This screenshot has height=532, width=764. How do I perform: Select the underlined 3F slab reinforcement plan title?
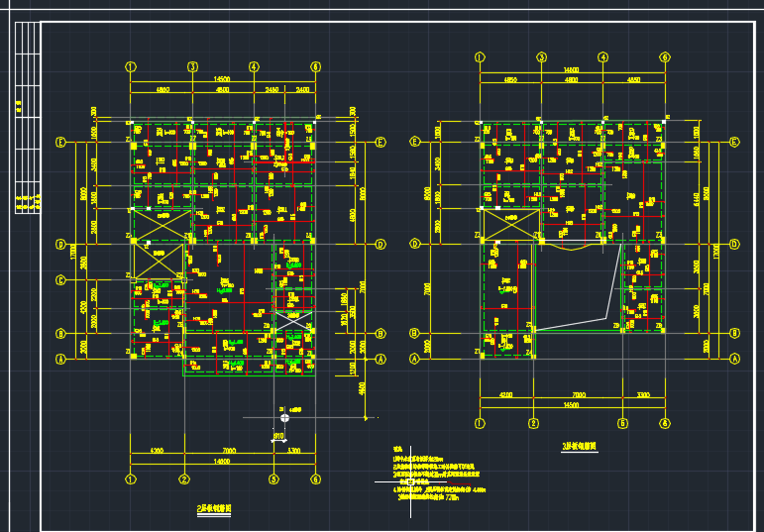(580, 447)
